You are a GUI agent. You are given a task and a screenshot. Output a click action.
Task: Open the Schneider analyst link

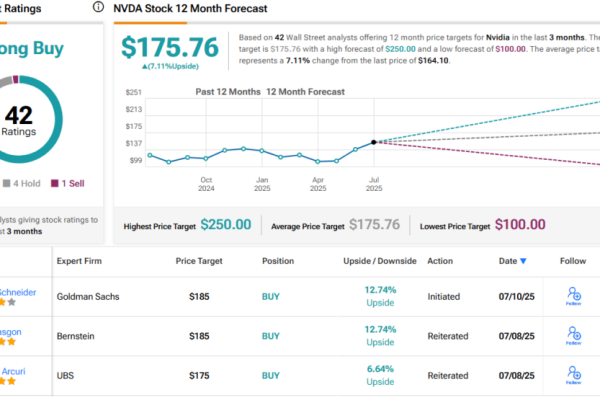pyautogui.click(x=17, y=292)
